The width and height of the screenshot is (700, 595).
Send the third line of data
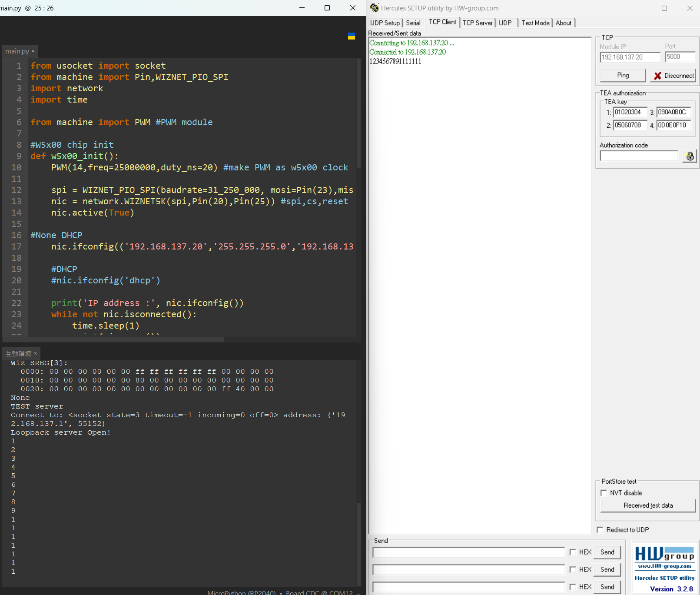point(607,587)
